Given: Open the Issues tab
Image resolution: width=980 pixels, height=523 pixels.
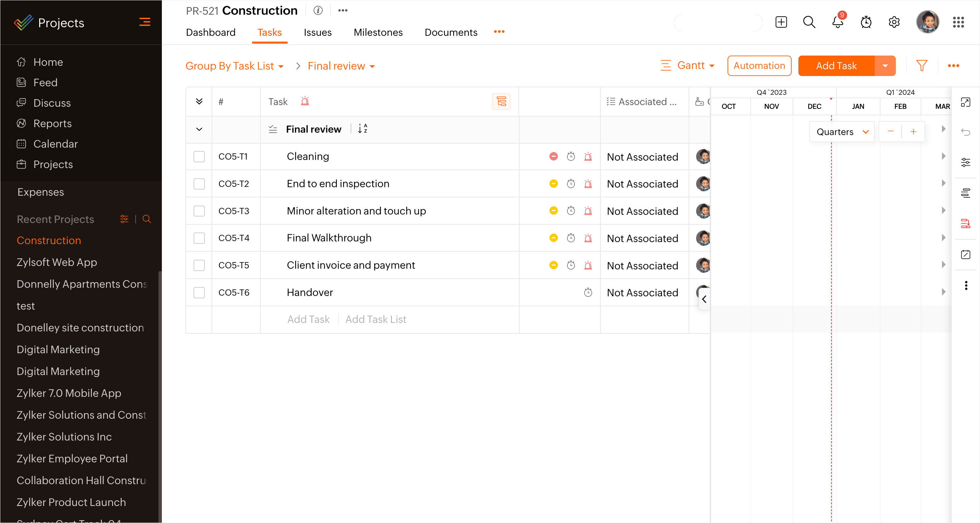Looking at the screenshot, I should pyautogui.click(x=317, y=32).
